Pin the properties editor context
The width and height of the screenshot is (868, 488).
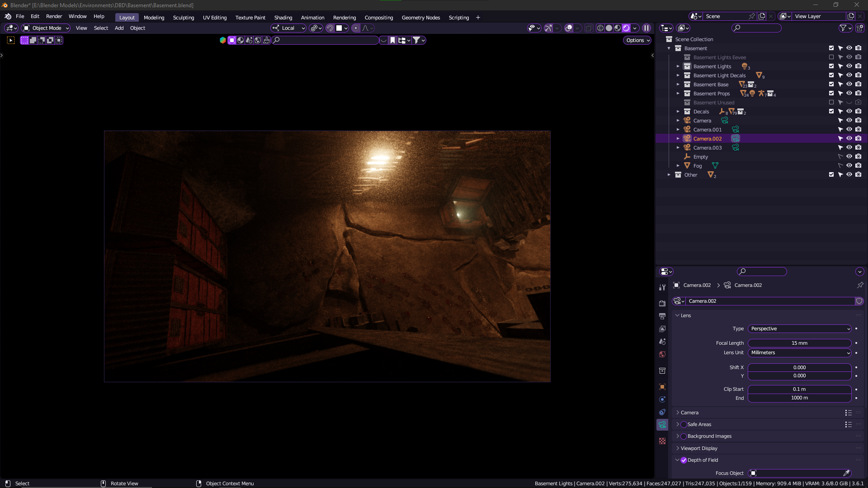pos(860,285)
